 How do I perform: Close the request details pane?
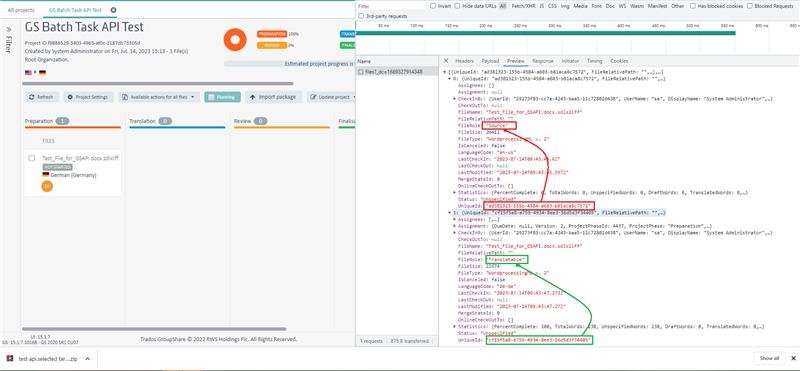(x=446, y=61)
